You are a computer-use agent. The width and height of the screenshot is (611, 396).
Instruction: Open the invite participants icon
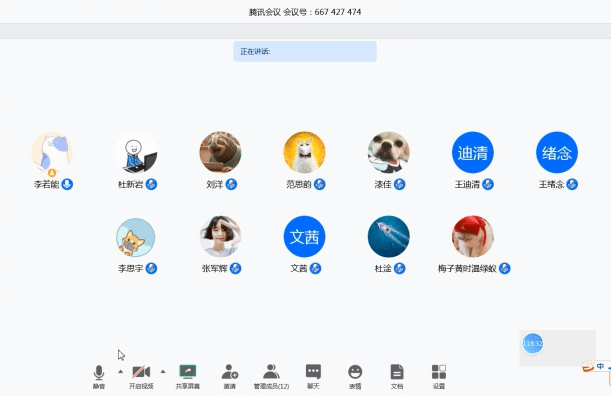point(230,376)
